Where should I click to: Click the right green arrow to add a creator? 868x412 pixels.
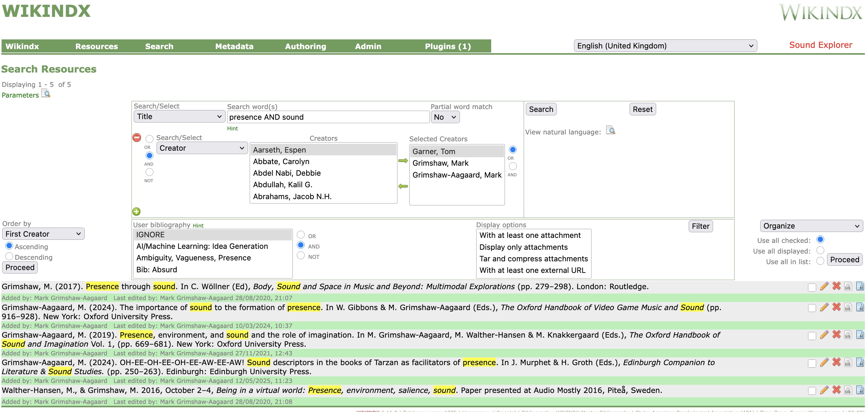403,161
